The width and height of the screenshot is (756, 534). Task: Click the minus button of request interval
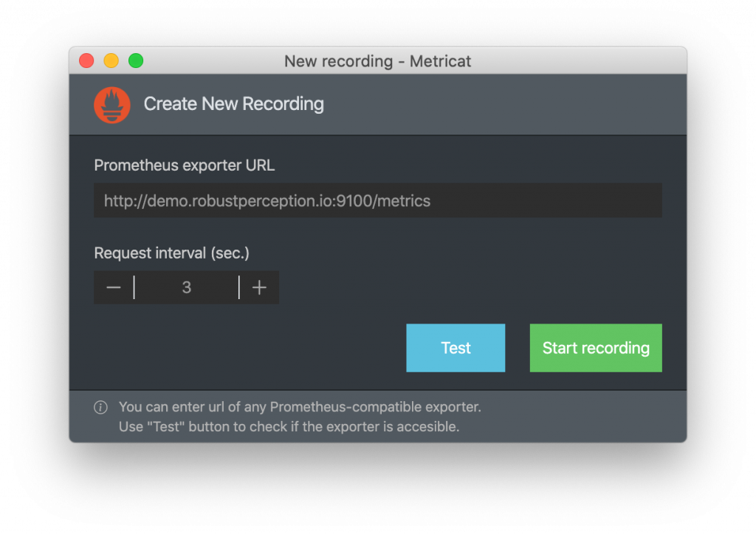(114, 287)
